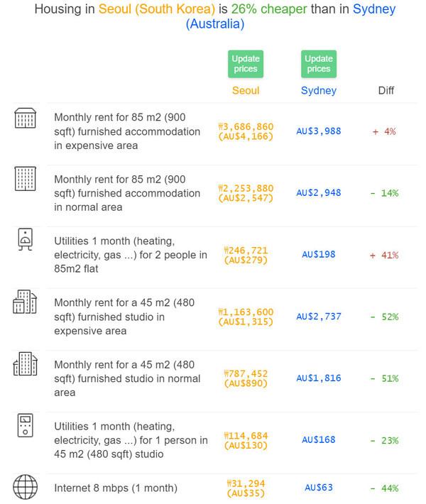
Task: Open the Sydney (Australia) title link
Action: pyautogui.click(x=290, y=16)
